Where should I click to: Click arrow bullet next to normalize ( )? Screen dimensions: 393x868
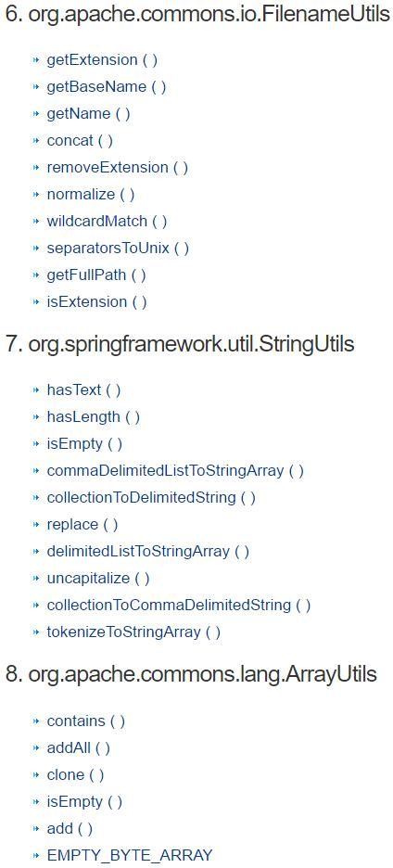point(37,195)
